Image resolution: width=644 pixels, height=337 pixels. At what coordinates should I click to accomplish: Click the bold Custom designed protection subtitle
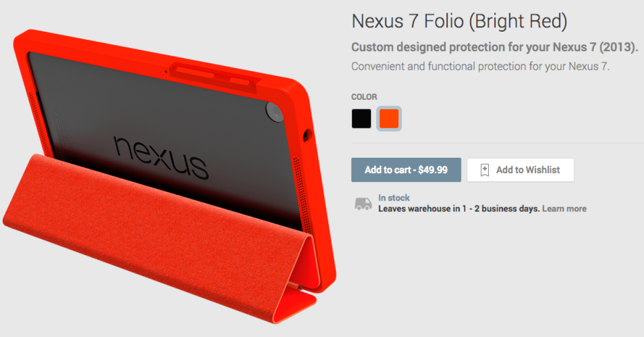[495, 47]
